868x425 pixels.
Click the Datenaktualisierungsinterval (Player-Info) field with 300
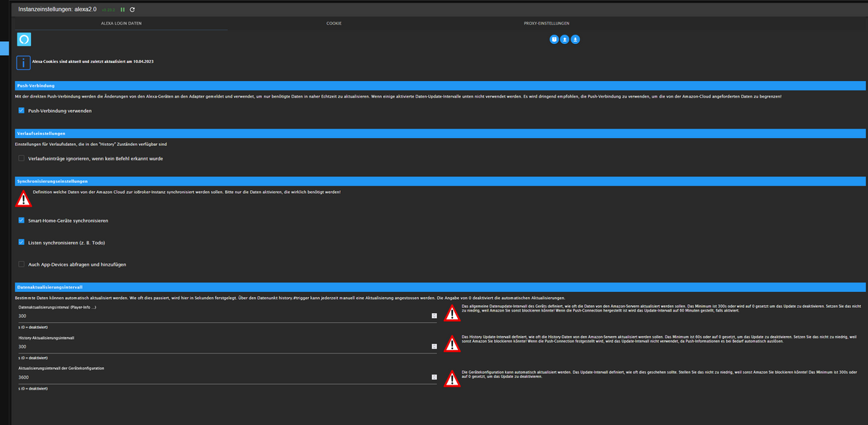point(226,316)
